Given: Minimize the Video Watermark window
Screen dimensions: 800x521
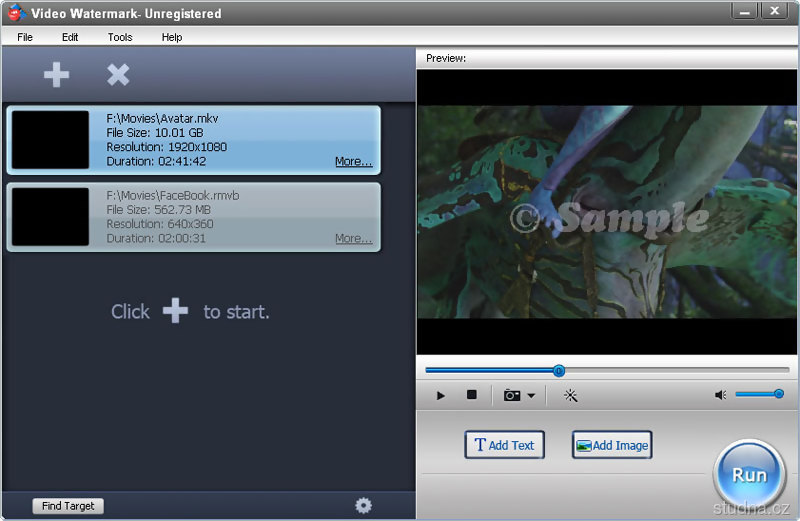Looking at the screenshot, I should tap(745, 11).
